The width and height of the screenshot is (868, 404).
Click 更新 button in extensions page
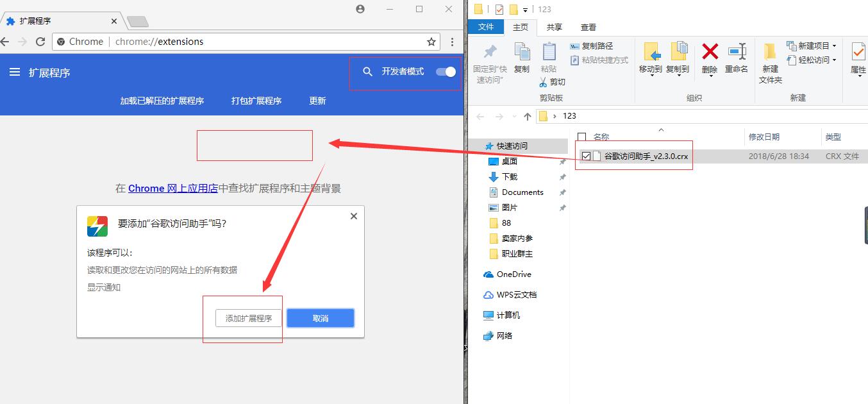point(317,101)
